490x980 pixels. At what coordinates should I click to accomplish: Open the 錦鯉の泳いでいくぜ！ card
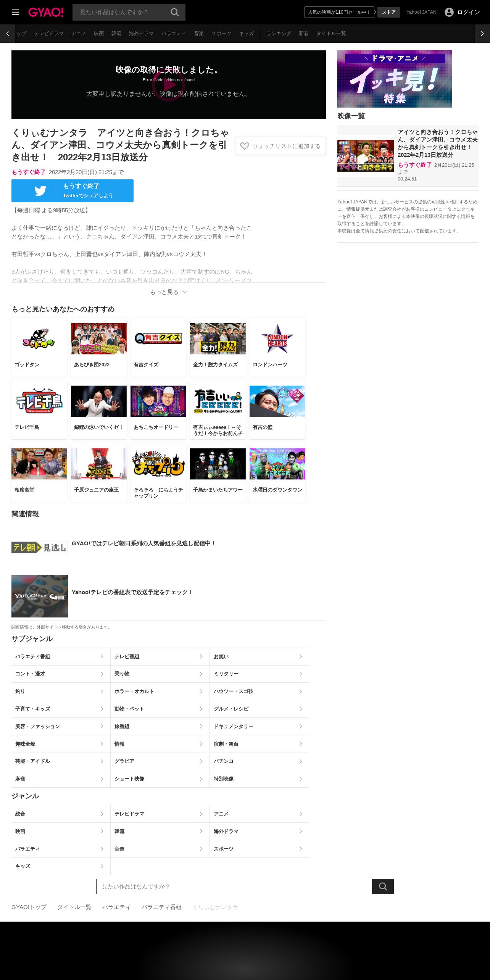tap(99, 410)
